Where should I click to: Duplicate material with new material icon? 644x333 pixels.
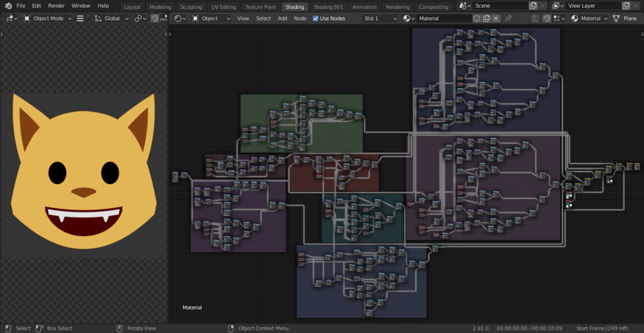click(x=486, y=19)
